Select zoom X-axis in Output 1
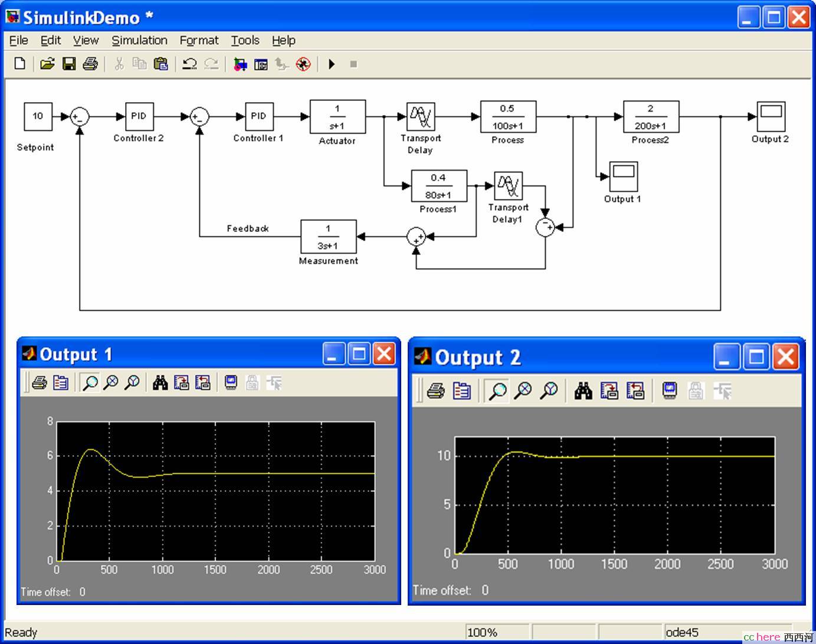This screenshot has height=644, width=816. click(x=111, y=383)
